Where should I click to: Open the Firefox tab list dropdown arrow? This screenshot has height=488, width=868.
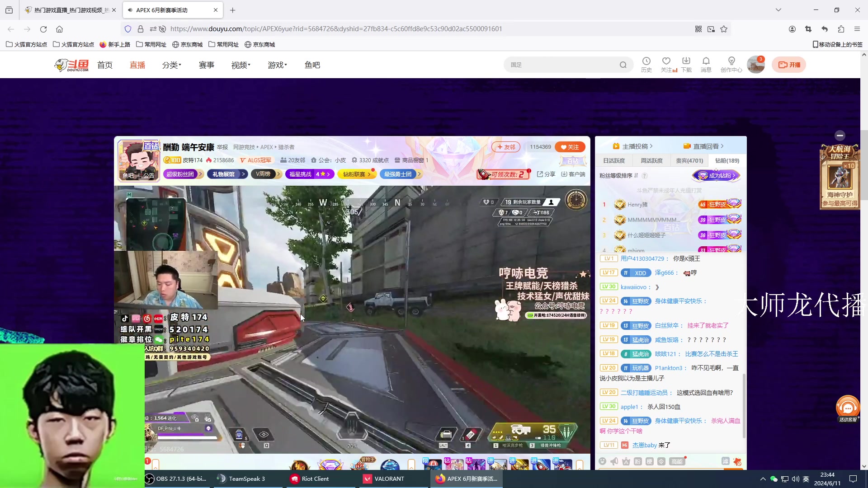coord(778,10)
